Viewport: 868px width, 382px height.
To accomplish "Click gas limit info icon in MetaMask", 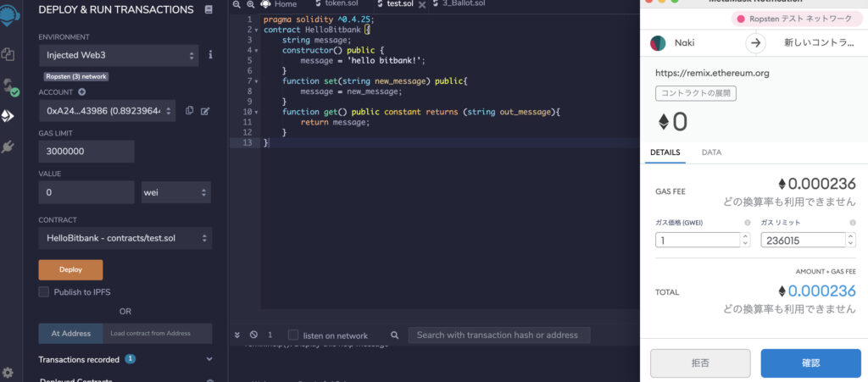I will tap(853, 223).
